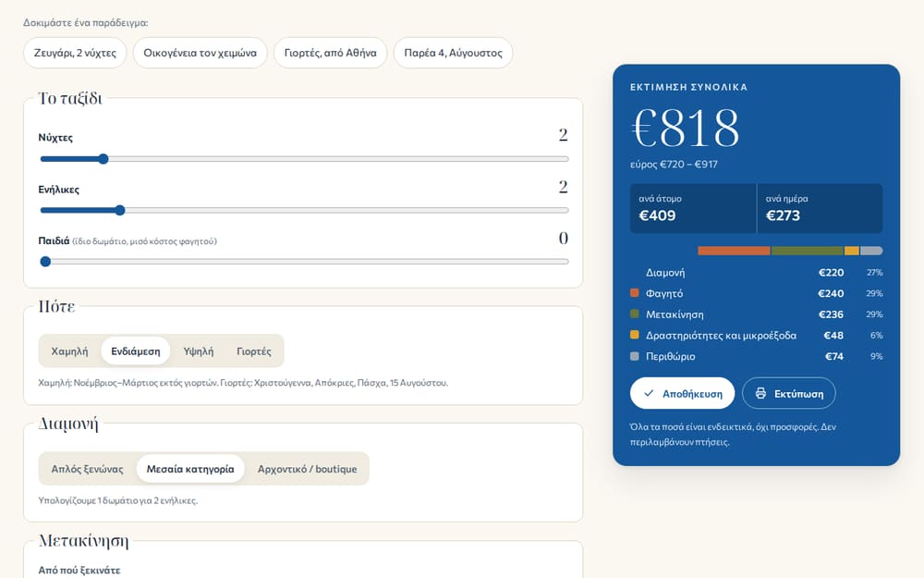Click the 'Υπολογίζουμε 1 δωμάτιο για 2 ενήλικες.' note
The width and height of the screenshot is (924, 578).
click(x=118, y=500)
